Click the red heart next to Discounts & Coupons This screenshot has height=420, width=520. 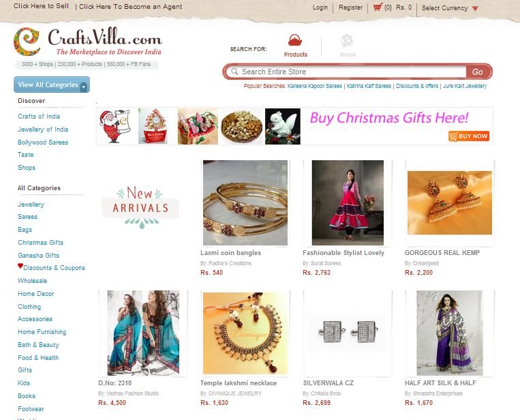[20, 266]
